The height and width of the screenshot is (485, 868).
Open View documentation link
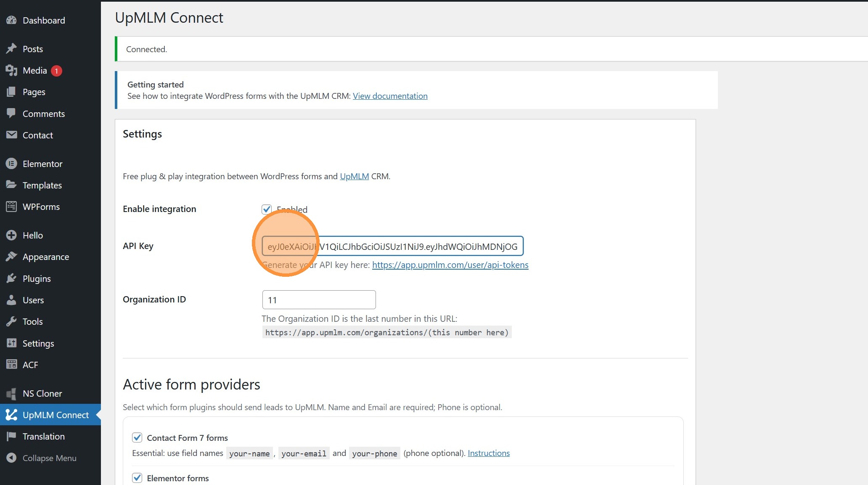click(x=390, y=96)
